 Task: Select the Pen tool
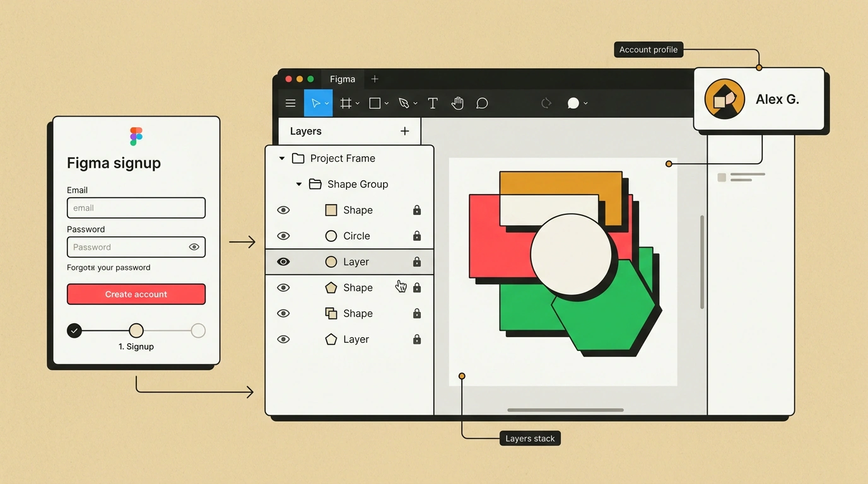click(x=404, y=103)
